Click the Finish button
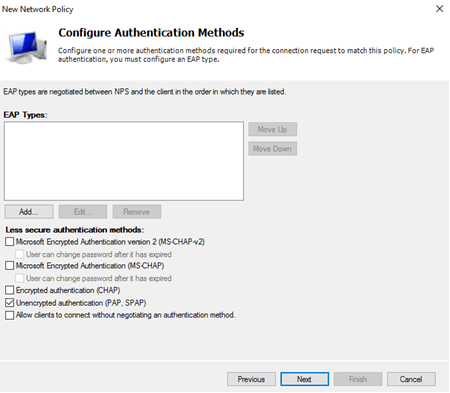450x393 pixels. point(358,379)
